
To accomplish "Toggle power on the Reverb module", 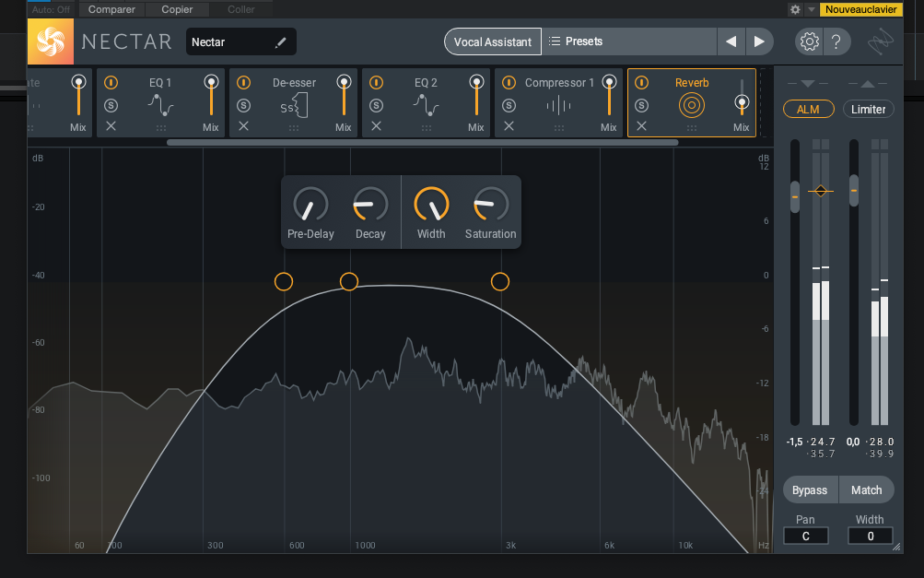I will pyautogui.click(x=642, y=82).
